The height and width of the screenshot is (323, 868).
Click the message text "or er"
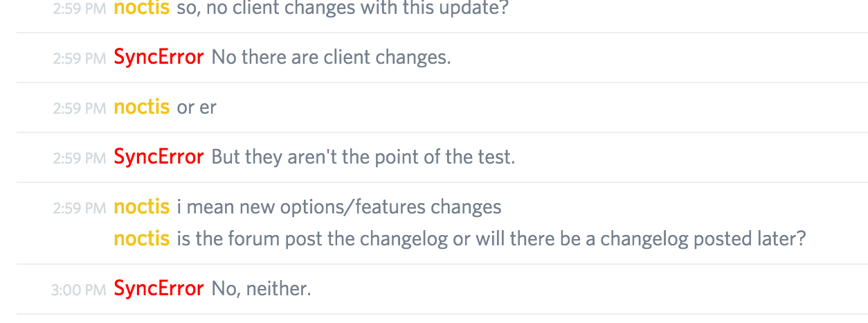197,107
